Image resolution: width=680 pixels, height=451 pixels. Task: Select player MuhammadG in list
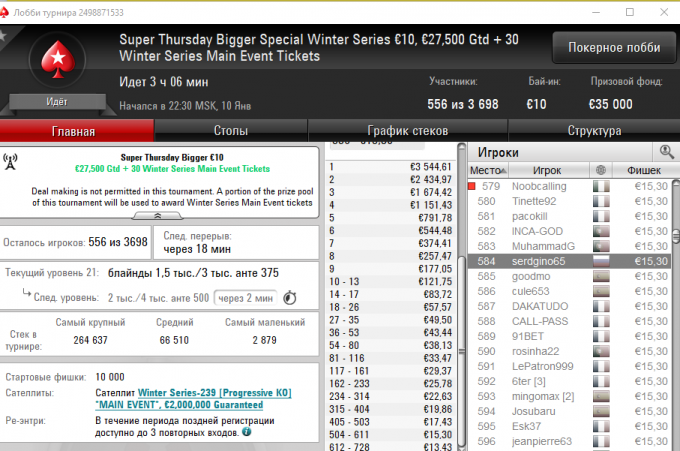click(x=569, y=246)
